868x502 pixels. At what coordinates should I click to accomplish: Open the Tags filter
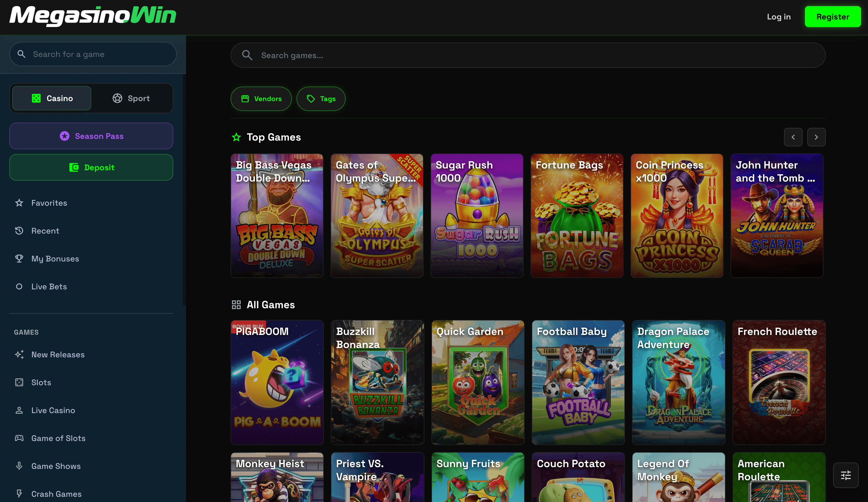tap(321, 99)
